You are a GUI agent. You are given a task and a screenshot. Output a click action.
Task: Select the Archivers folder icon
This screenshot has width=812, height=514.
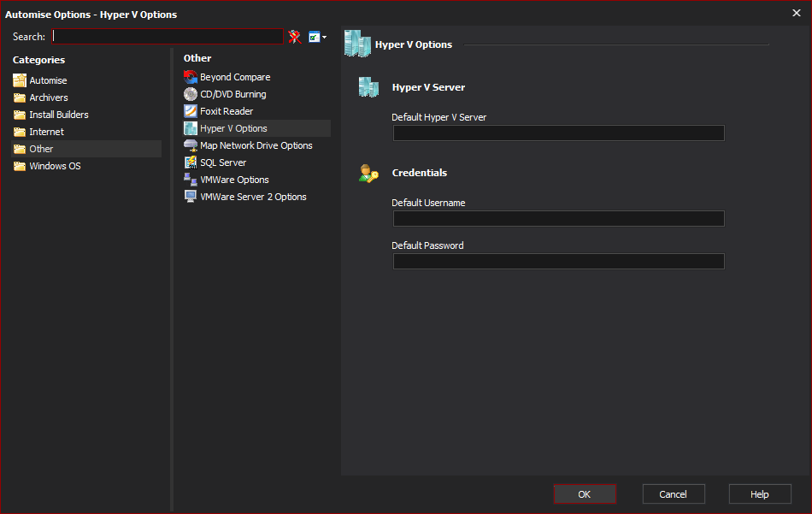20,97
